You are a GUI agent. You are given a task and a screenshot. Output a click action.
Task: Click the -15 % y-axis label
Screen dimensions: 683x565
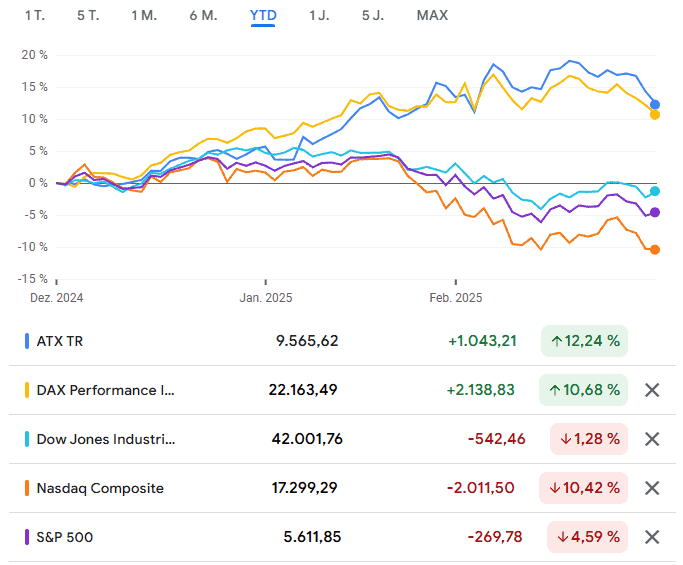(x=32, y=279)
